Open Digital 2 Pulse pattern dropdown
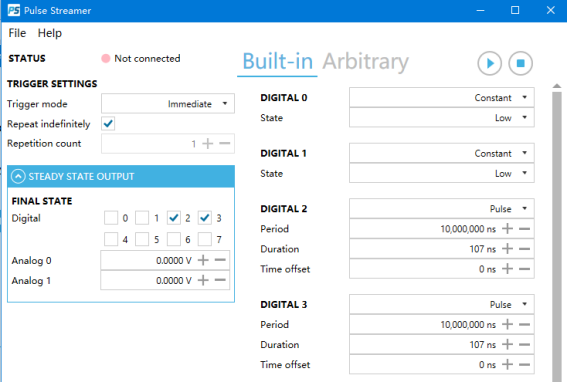This screenshot has width=567, height=383. click(442, 209)
